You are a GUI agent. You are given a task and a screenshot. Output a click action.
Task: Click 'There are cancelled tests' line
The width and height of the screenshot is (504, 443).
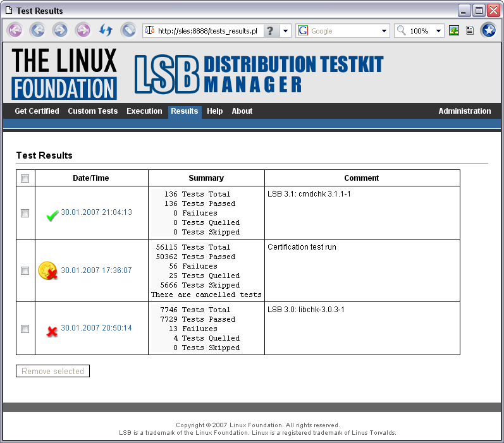pyautogui.click(x=206, y=295)
